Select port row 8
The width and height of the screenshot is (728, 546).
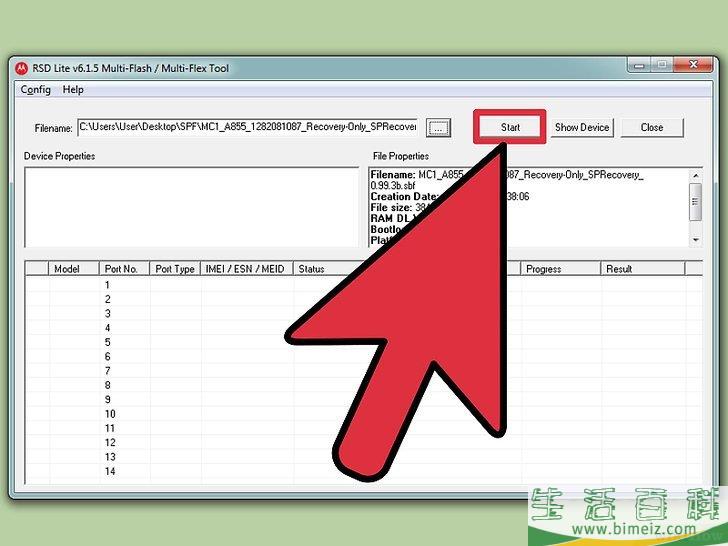coord(364,385)
